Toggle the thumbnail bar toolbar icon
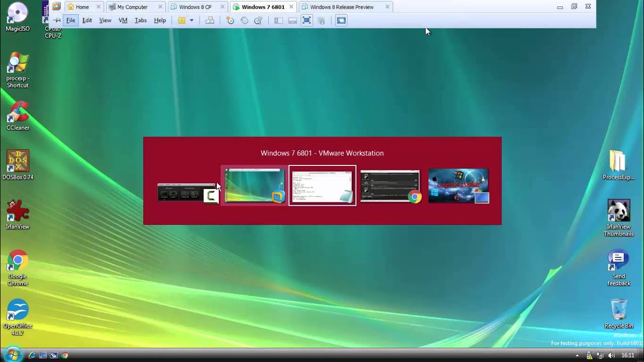644x362 pixels. pos(292,21)
